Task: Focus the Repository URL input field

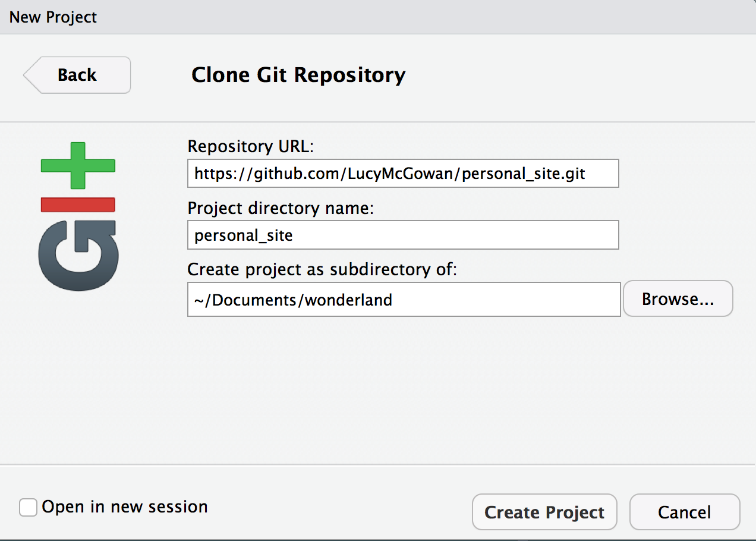Action: [x=402, y=174]
